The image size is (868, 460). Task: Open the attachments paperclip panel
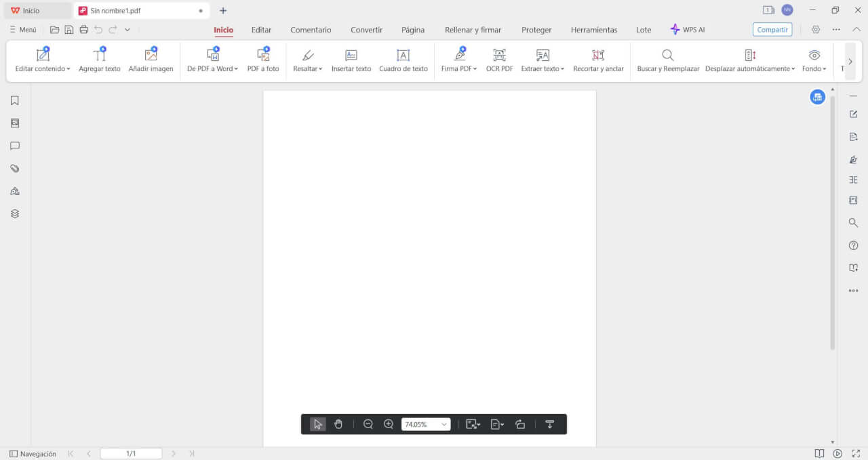click(x=15, y=169)
